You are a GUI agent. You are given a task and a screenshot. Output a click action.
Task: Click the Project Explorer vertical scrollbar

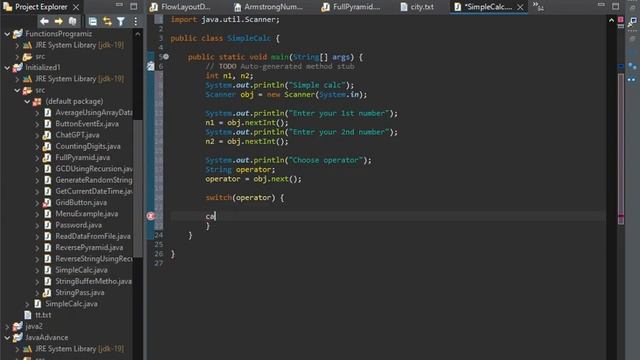pos(138,188)
